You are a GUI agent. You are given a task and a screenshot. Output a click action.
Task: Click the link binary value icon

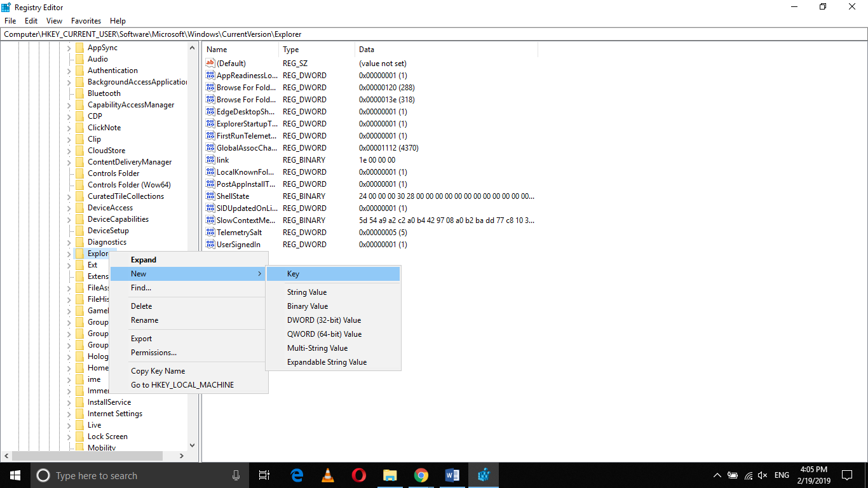click(210, 160)
